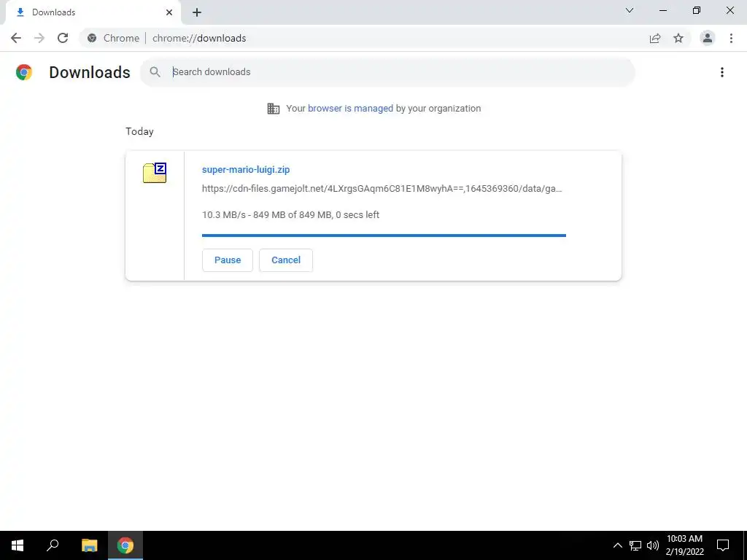Click the Downloads page heading
Image resolution: width=747 pixels, height=560 pixels.
point(90,72)
